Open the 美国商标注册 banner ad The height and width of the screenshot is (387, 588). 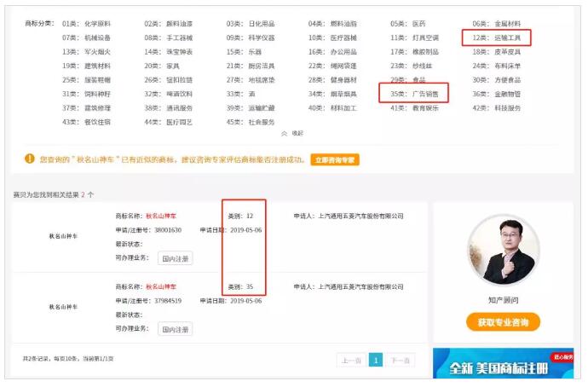point(502,367)
